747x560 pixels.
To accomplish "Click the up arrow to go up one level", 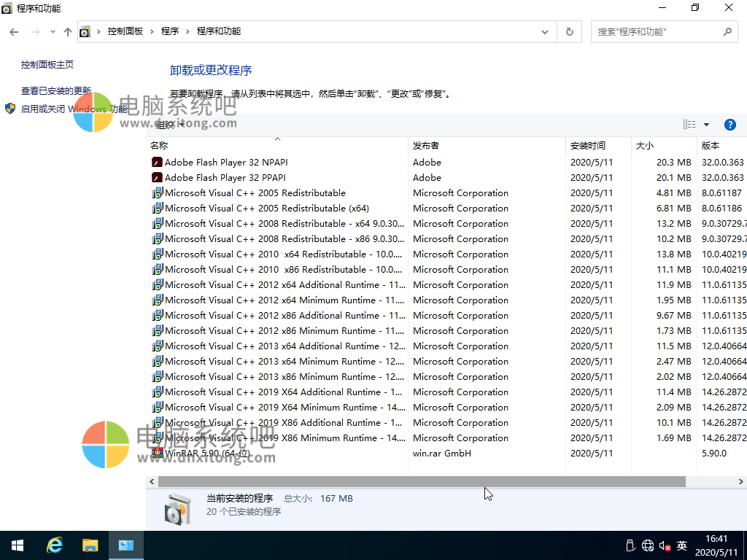I will (x=67, y=31).
